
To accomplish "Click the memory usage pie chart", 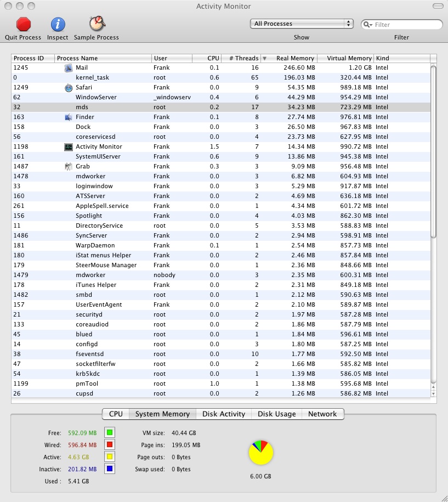I will [261, 453].
